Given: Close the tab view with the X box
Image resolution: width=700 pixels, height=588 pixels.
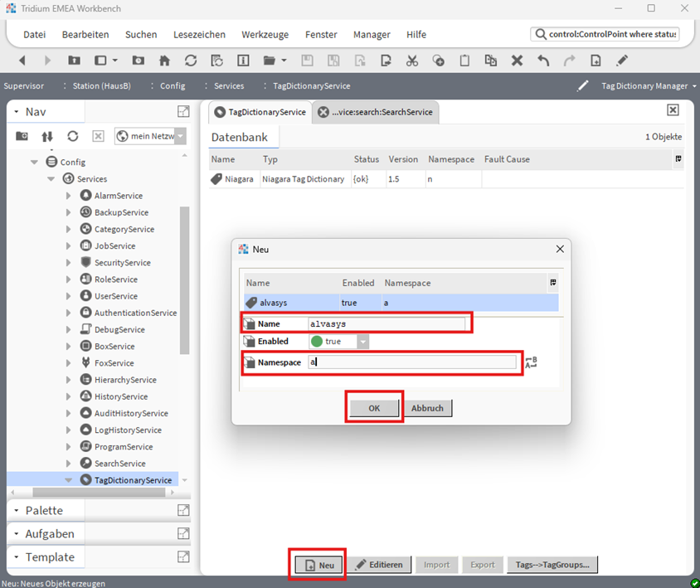Looking at the screenshot, I should tap(673, 110).
